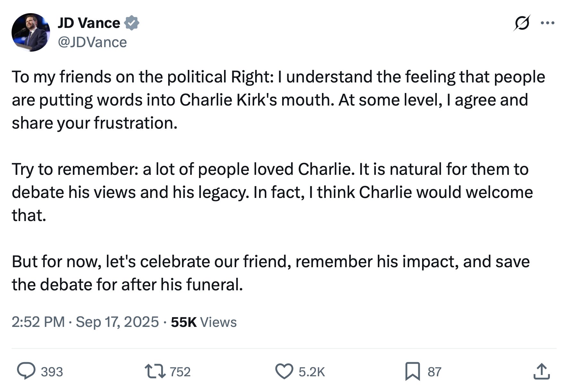Click the tweet's first paragraph text
This screenshot has height=392, width=572.
pos(278,100)
